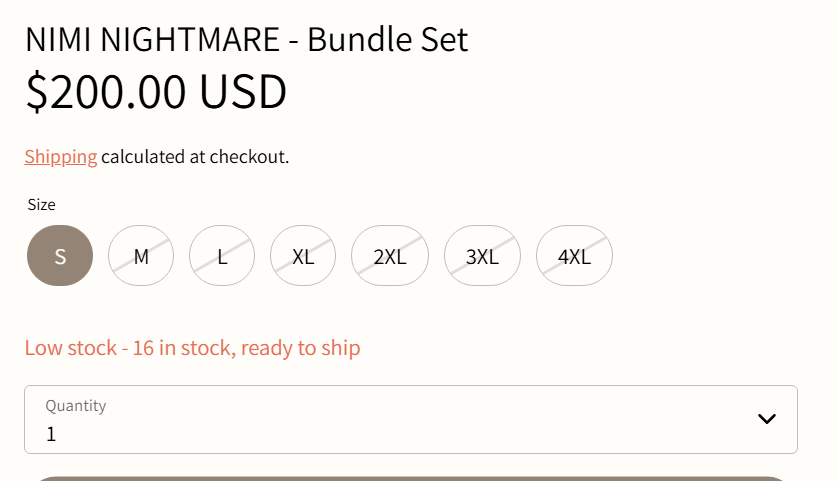Select size S option
Screen dimensions: 838x481
coord(60,256)
